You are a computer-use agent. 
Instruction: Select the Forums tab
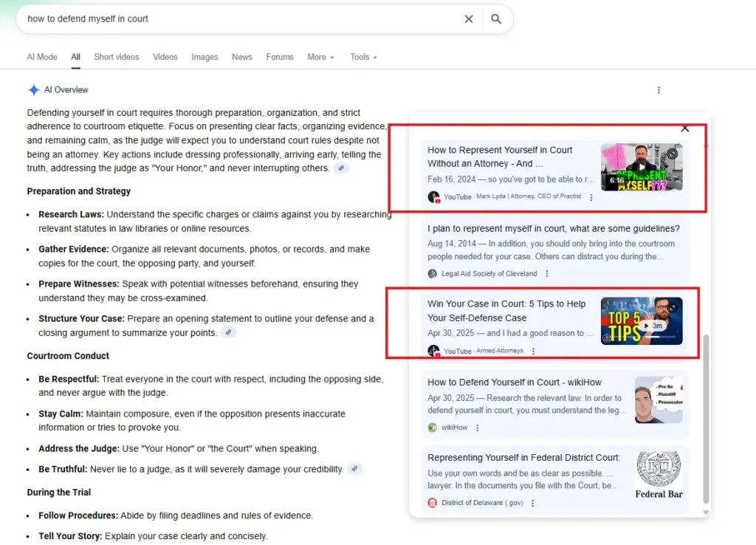click(280, 57)
